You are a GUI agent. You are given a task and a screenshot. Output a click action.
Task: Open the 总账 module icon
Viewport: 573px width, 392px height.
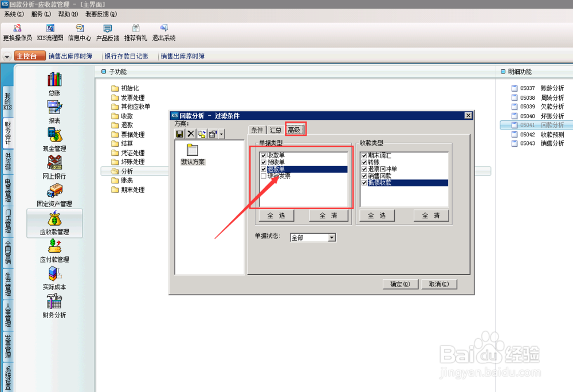click(x=54, y=84)
